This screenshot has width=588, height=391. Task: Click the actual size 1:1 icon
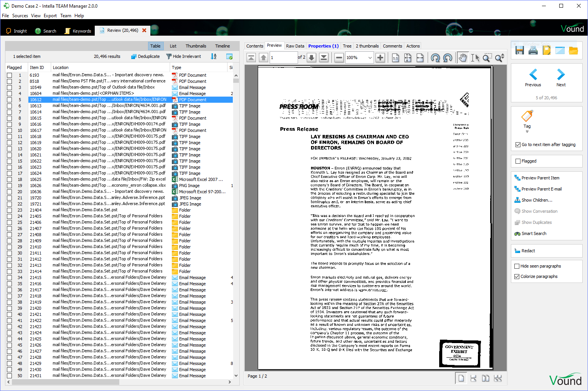tap(395, 58)
